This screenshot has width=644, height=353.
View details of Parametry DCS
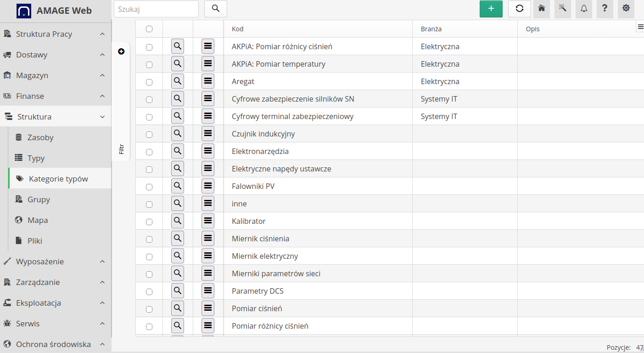click(x=178, y=290)
